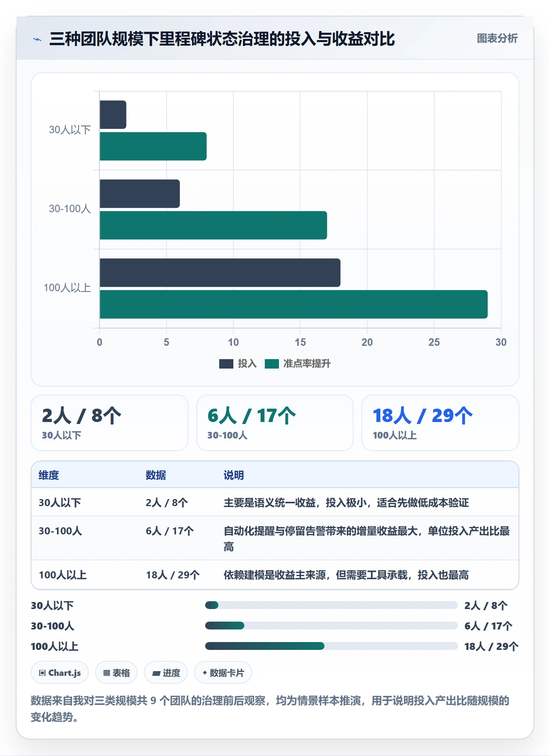Click the large 2人 / 8个 stat card value
The width and height of the screenshot is (550, 756).
click(x=82, y=416)
